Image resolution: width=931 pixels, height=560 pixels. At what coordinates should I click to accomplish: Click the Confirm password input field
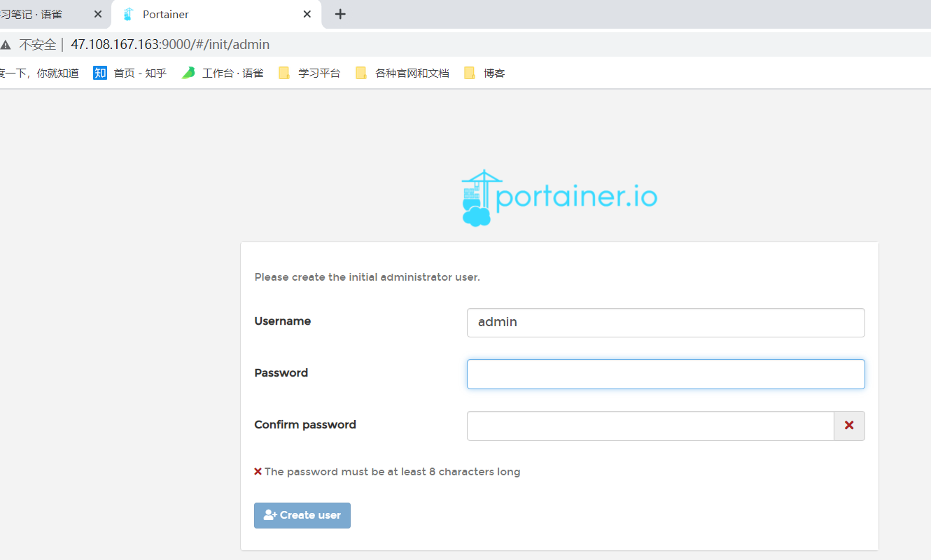pos(650,426)
